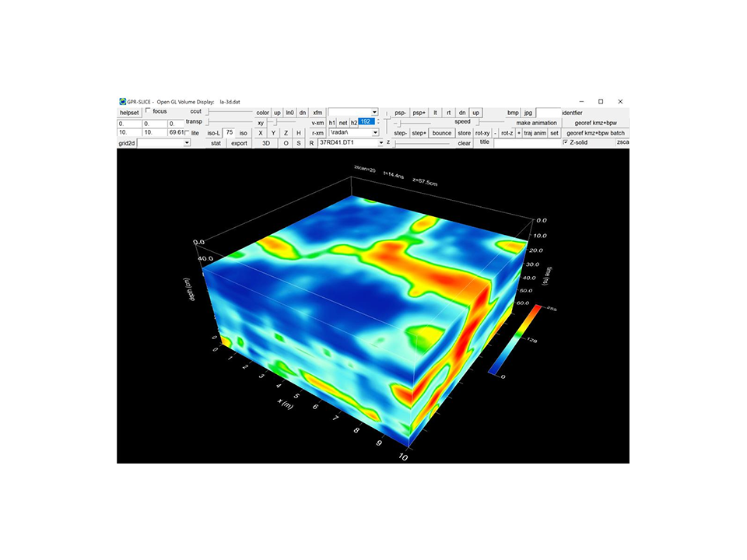Click the georef kmz+bpw batch button

596,133
